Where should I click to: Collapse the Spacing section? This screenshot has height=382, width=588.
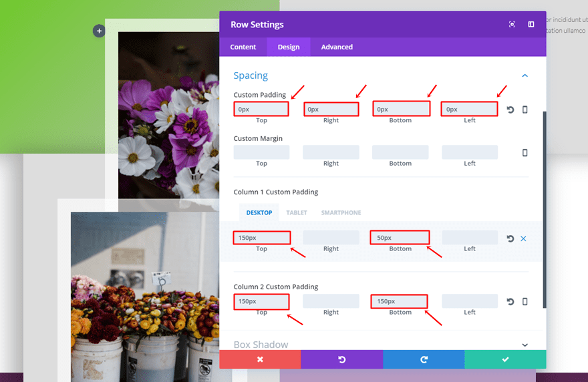[x=525, y=76]
